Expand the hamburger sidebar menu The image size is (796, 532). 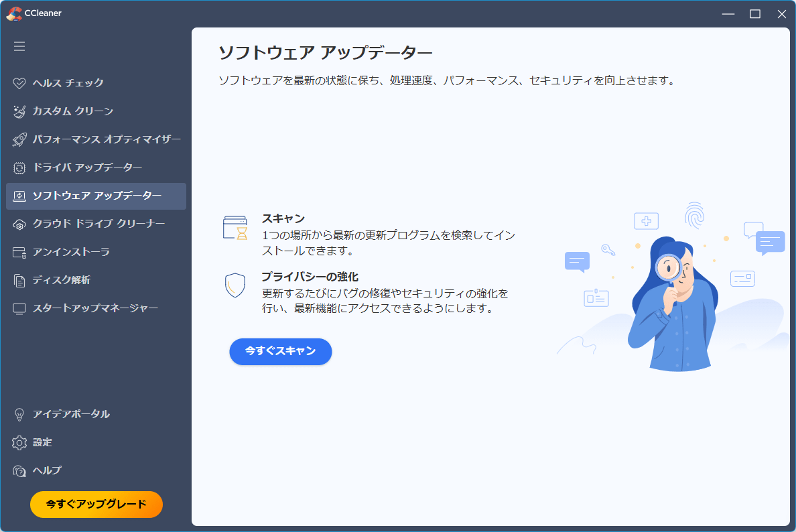click(x=19, y=46)
